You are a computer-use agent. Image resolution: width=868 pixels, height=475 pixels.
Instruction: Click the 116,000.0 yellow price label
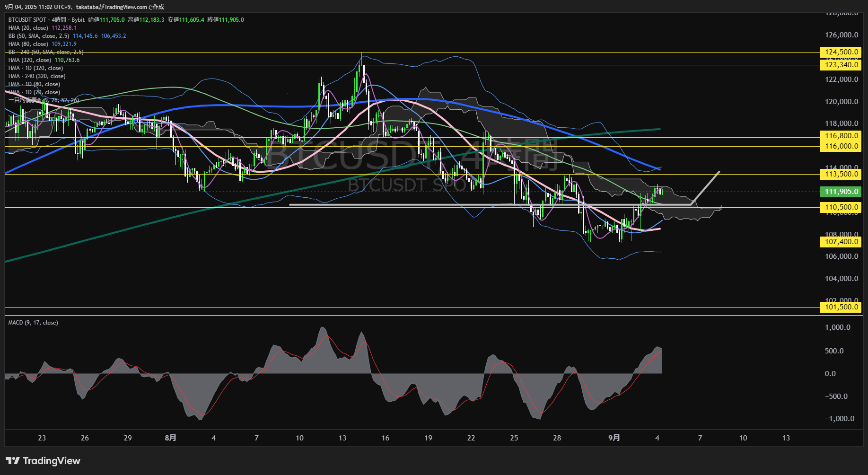(x=841, y=146)
